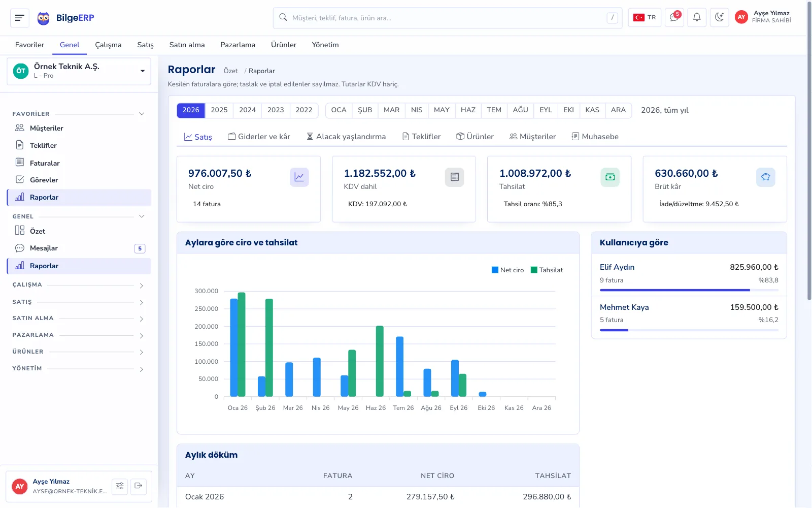Select year 2025
The image size is (812, 508).
point(219,110)
